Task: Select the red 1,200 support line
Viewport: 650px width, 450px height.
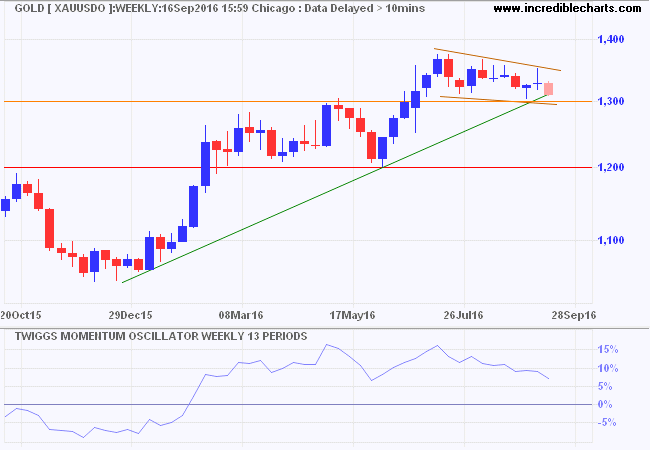Action: pos(298,167)
